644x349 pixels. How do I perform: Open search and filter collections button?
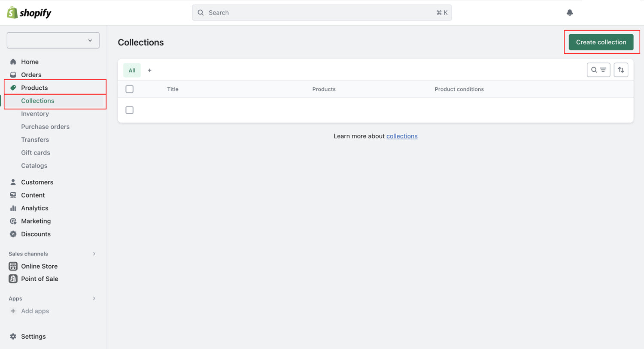pos(598,70)
